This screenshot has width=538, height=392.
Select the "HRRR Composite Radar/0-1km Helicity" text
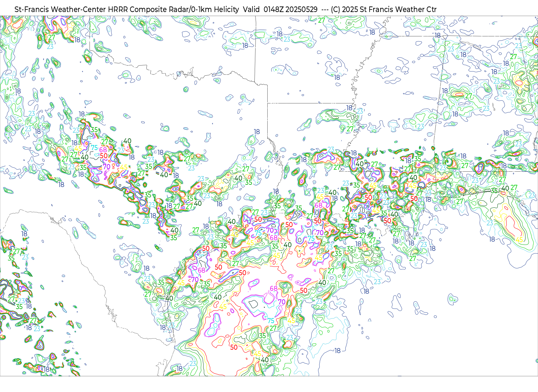point(173,10)
